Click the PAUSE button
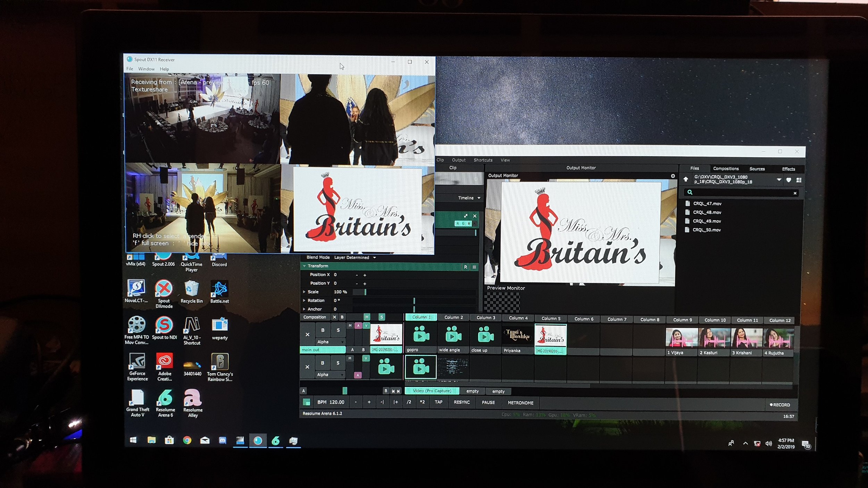868x488 pixels. [488, 402]
